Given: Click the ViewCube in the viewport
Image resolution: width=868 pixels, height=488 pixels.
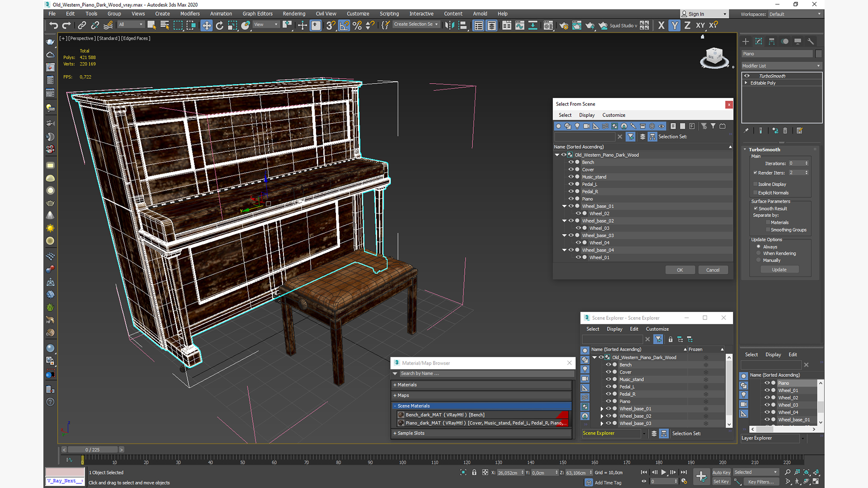Looking at the screenshot, I should click(x=715, y=57).
